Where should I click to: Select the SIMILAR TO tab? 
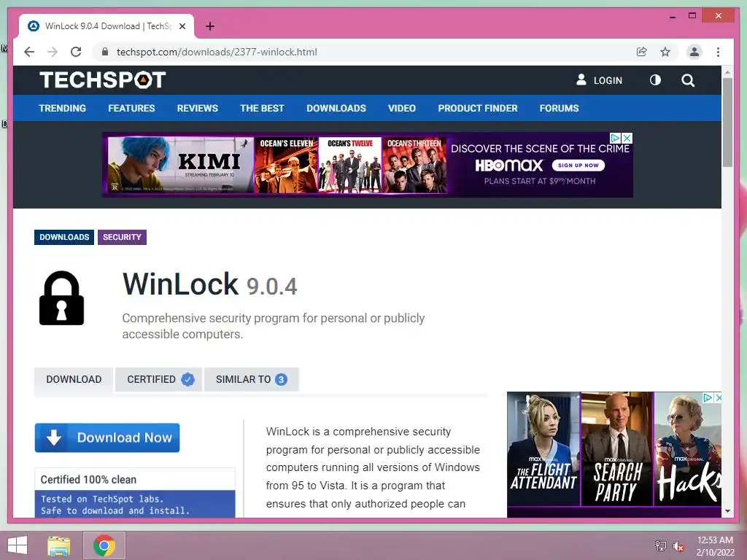coord(251,379)
